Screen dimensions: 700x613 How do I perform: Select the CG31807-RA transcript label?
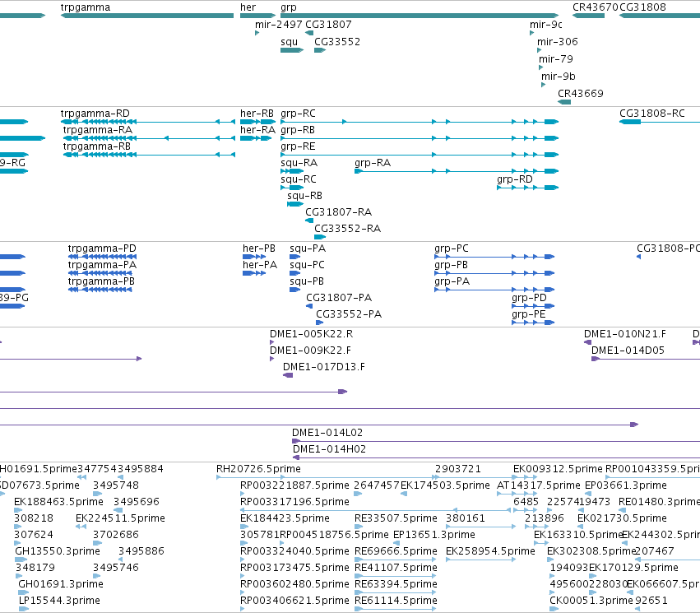coord(338,212)
